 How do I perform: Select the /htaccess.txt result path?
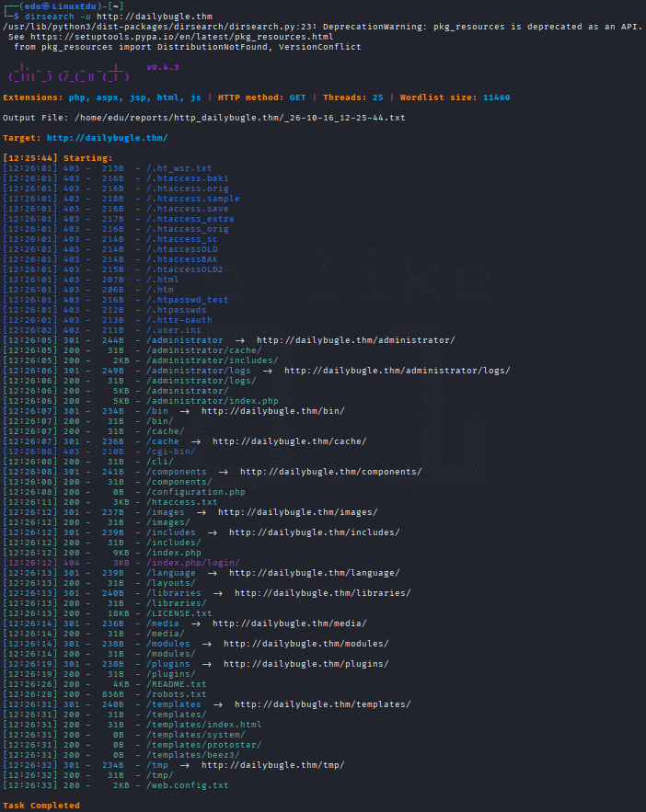click(x=182, y=502)
